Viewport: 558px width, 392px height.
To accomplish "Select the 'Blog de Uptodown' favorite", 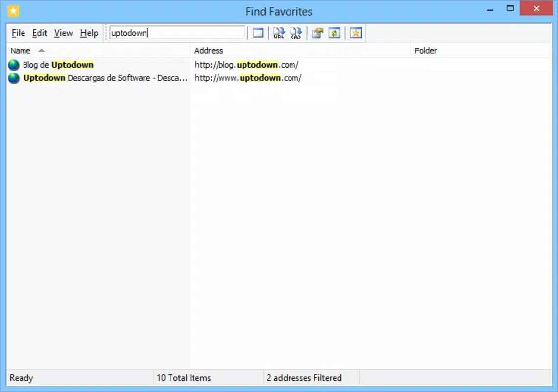I will (x=58, y=65).
